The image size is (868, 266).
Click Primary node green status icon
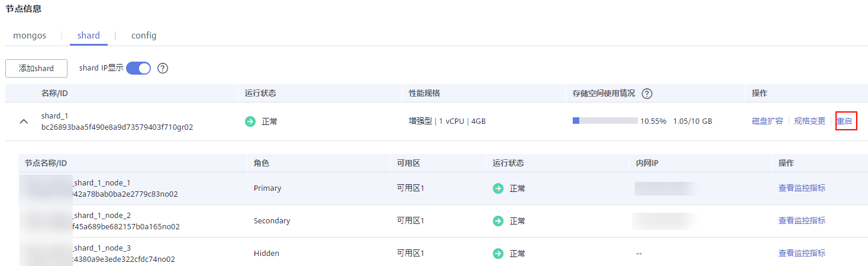pyautogui.click(x=498, y=188)
